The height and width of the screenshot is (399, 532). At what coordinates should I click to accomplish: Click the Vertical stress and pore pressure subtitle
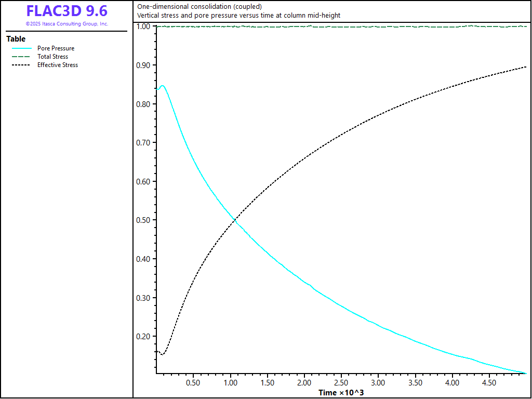tap(238, 16)
